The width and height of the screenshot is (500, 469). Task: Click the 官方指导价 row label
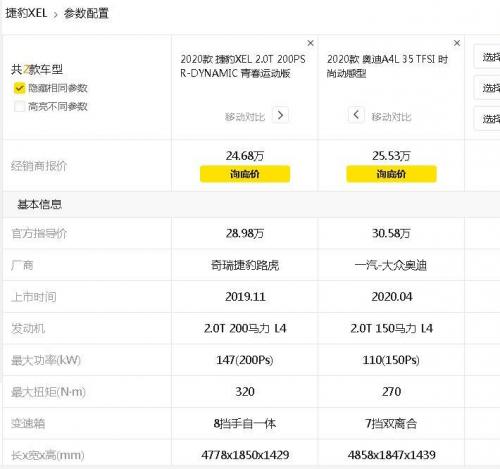39,233
